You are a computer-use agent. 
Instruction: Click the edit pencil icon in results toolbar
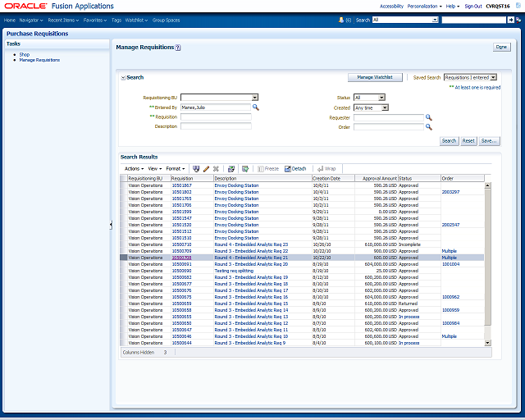206,169
